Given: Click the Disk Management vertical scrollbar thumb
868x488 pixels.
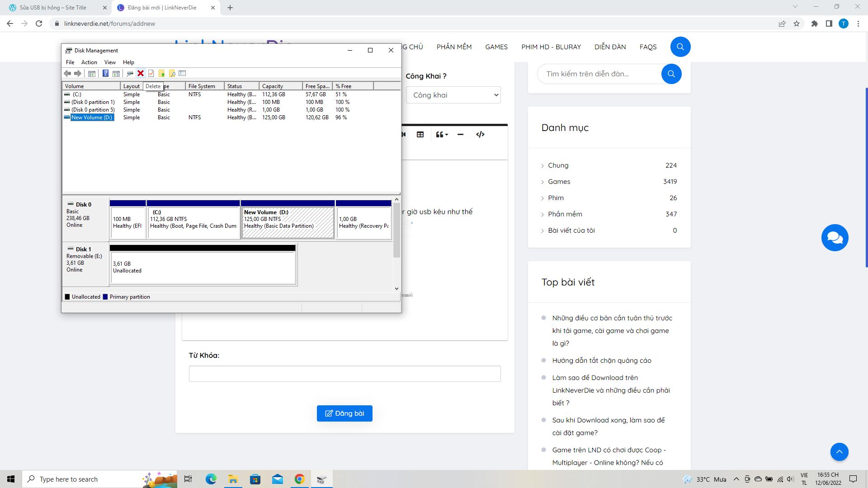Looking at the screenshot, I should (x=396, y=230).
